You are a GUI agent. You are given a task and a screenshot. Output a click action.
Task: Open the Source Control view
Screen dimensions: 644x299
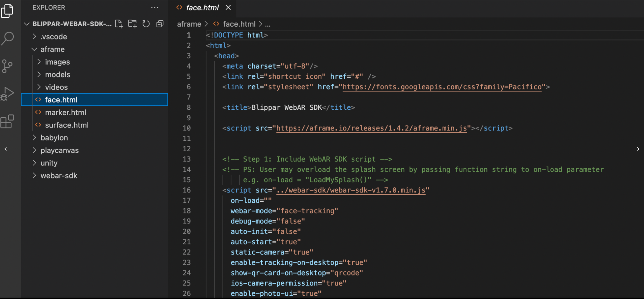click(x=8, y=66)
